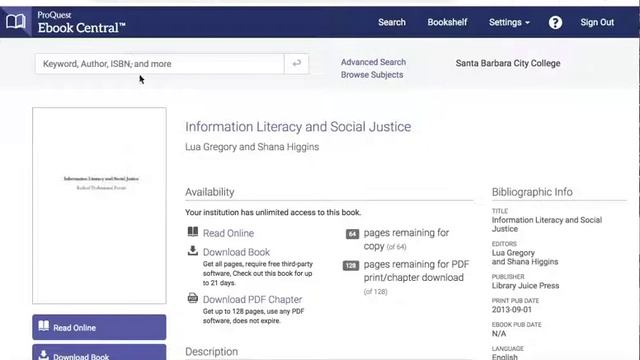Screen dimensions: 640x360
Task: Click the purple Download Book button
Action: (x=99, y=353)
